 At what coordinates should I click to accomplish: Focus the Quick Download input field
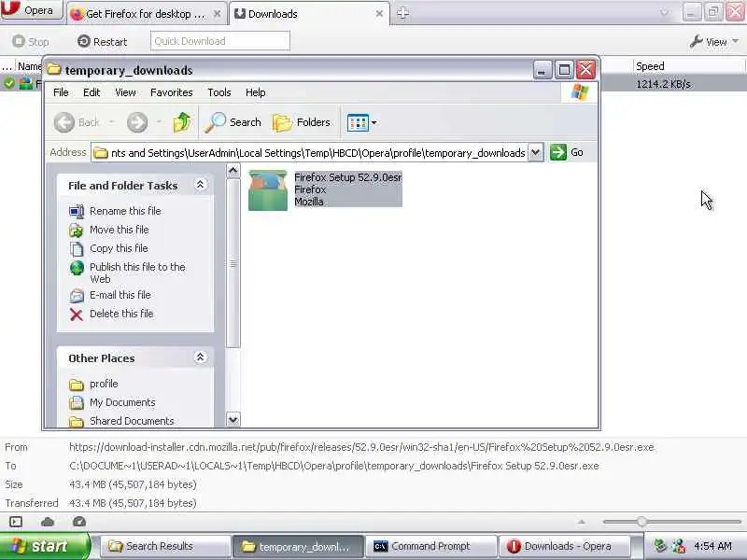tap(220, 41)
